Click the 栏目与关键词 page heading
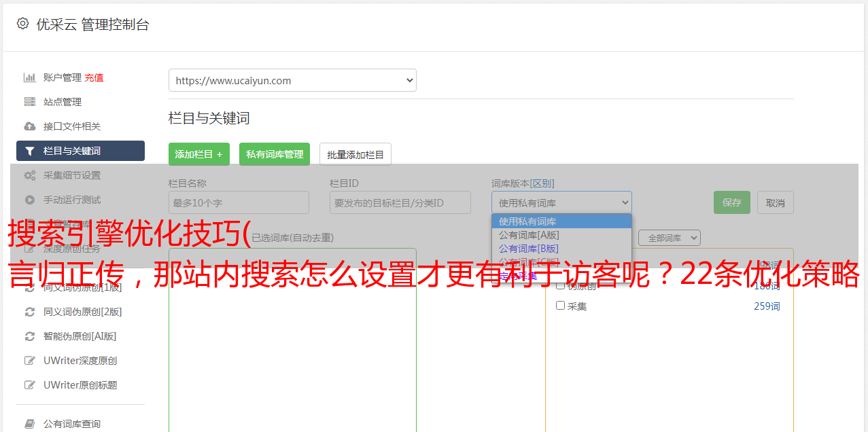868x432 pixels. tap(209, 118)
